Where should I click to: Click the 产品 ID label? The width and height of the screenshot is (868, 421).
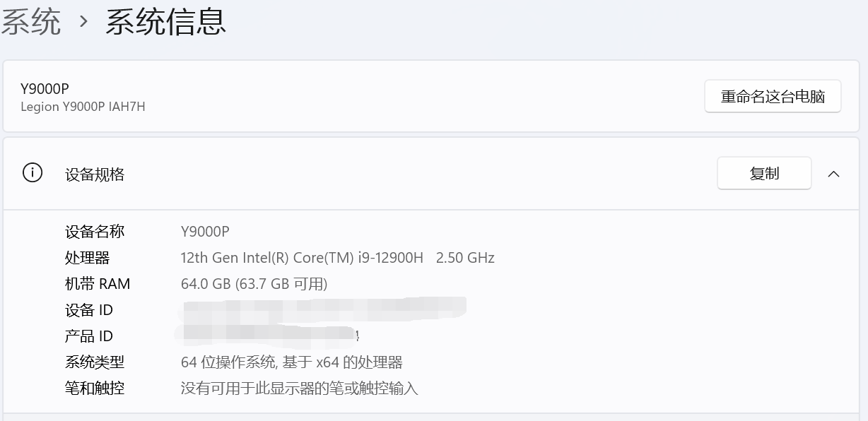click(x=89, y=336)
